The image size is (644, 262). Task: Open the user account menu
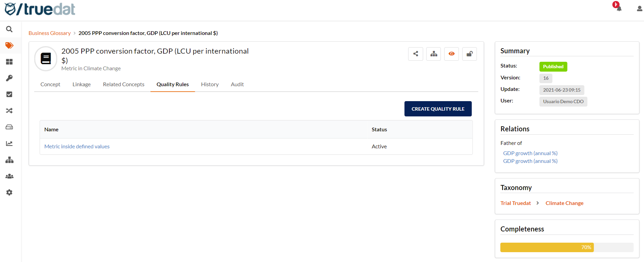639,8
